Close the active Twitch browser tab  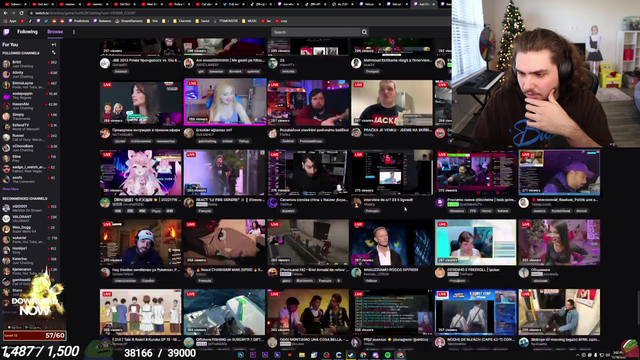click(x=433, y=4)
